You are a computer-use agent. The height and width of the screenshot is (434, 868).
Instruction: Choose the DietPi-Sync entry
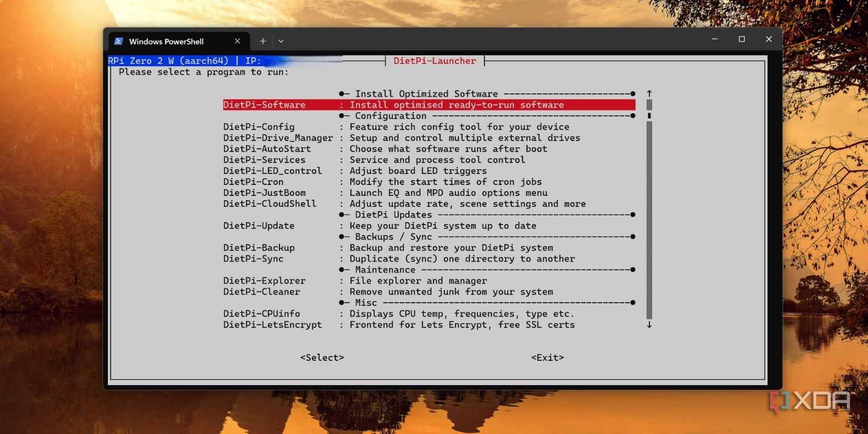click(x=399, y=259)
